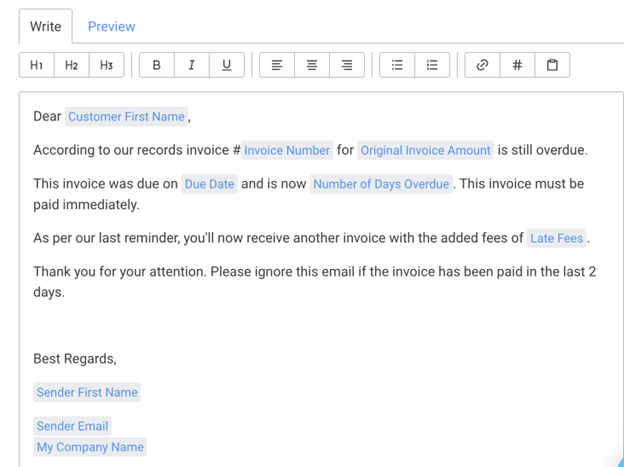Toggle underline text formatting
The width and height of the screenshot is (624, 467).
click(x=226, y=65)
